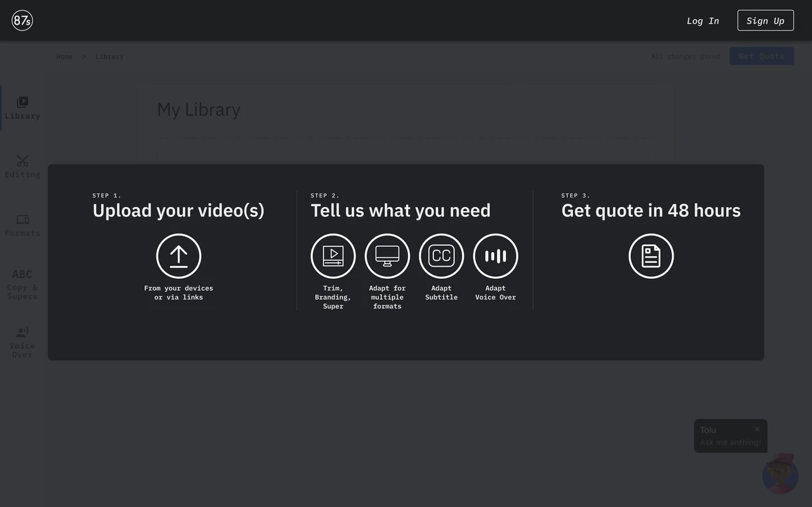Select Voice Over in the sidebar
The image size is (812, 507).
click(23, 342)
